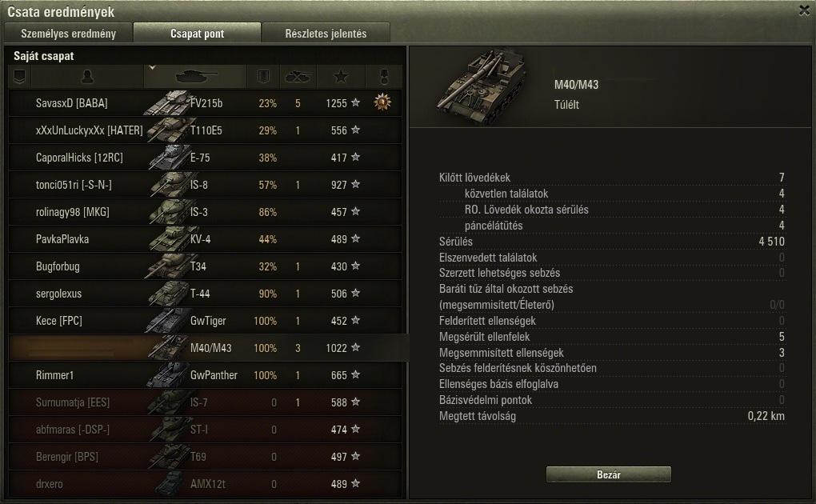Open Személyes eredmény tab

point(68,34)
